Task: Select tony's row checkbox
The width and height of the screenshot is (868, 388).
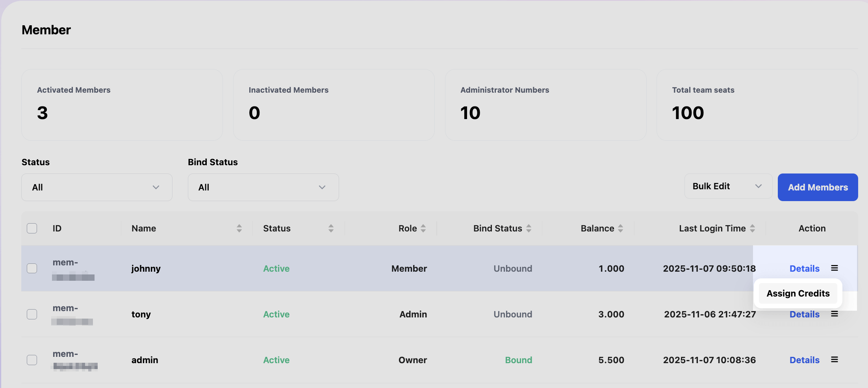Action: (32, 314)
